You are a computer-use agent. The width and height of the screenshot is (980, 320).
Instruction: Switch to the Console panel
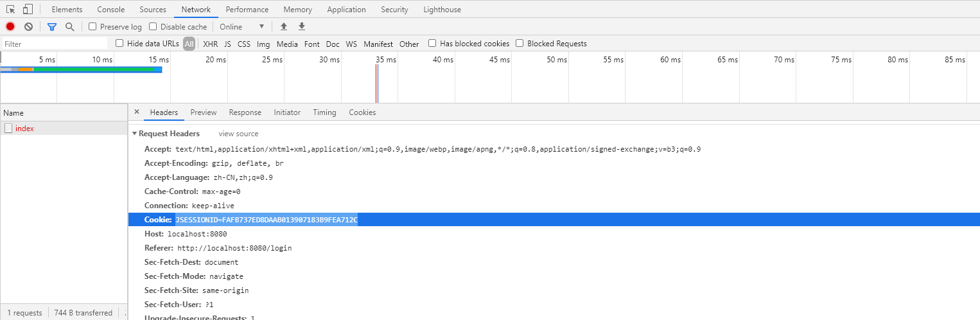111,10
